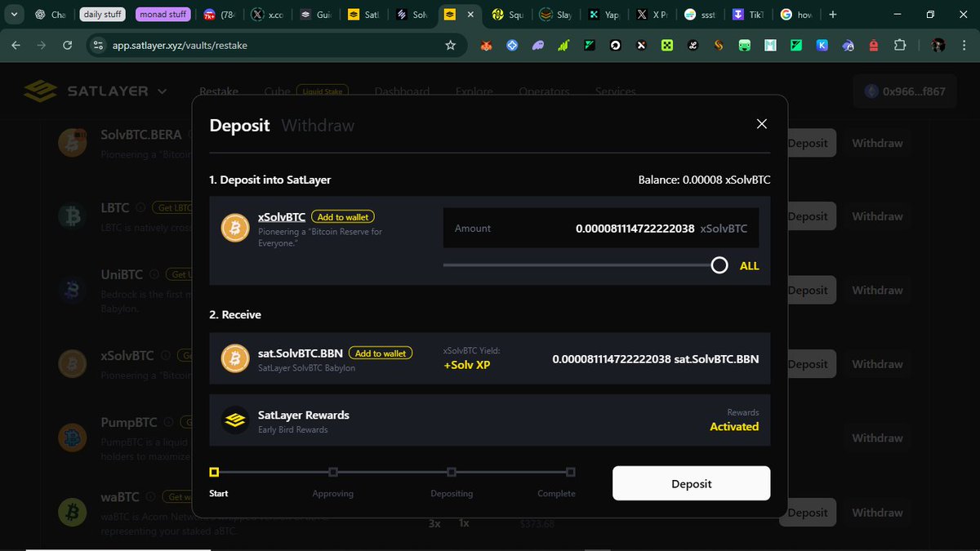Open the Extensions puzzle-piece menu
The height and width of the screenshot is (551, 980).
(900, 46)
